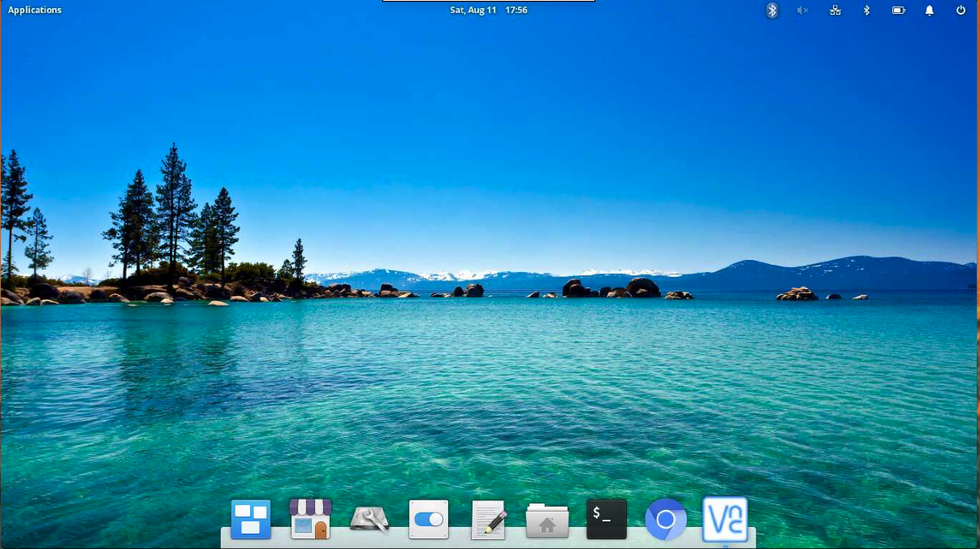Screen dimensions: 980x549
Task: Unmute the muted speaker indicator
Action: click(x=802, y=11)
